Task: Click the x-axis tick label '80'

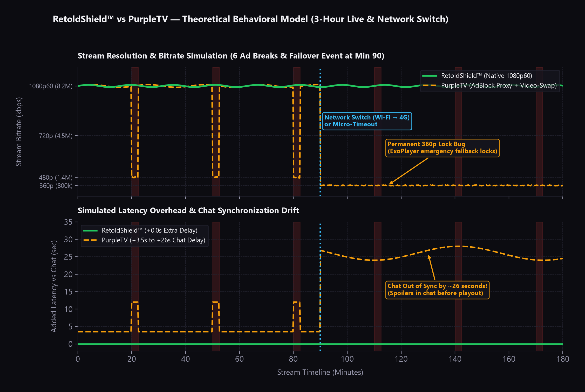Action: pos(293,359)
